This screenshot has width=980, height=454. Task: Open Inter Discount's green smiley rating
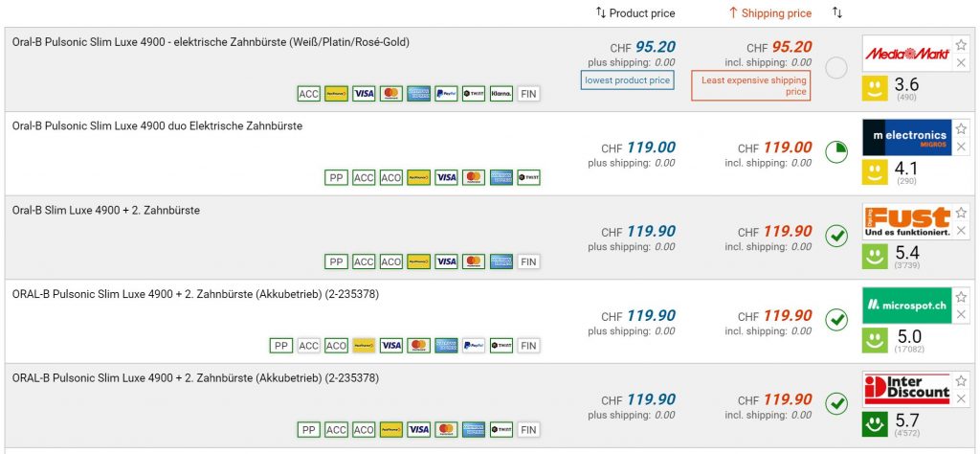coord(873,423)
